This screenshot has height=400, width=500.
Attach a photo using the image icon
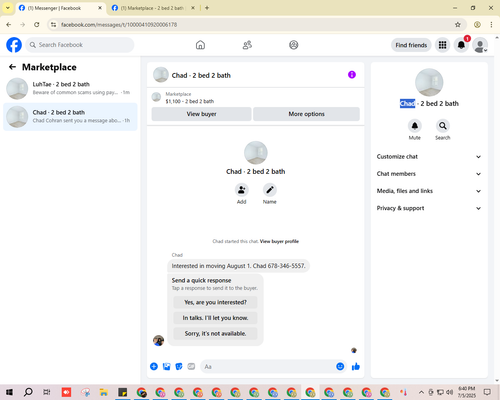coord(166,367)
